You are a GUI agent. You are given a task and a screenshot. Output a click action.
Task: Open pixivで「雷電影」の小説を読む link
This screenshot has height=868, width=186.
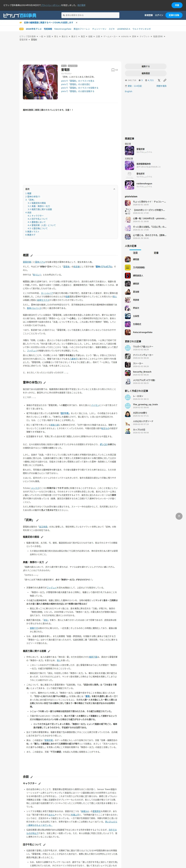coord(76,84)
